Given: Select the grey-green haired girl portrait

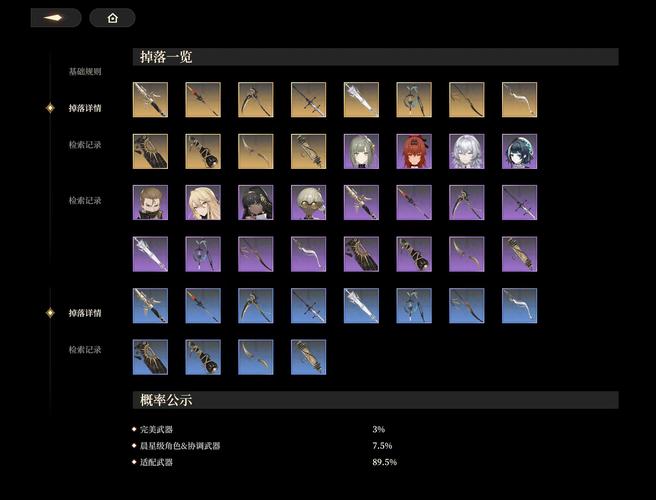Looking at the screenshot, I should [361, 151].
